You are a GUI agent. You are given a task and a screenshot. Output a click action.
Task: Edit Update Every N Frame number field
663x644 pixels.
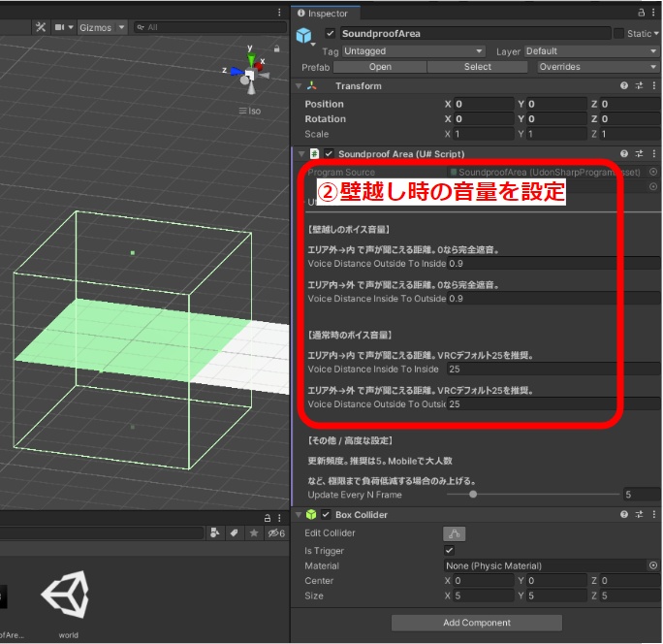point(642,495)
